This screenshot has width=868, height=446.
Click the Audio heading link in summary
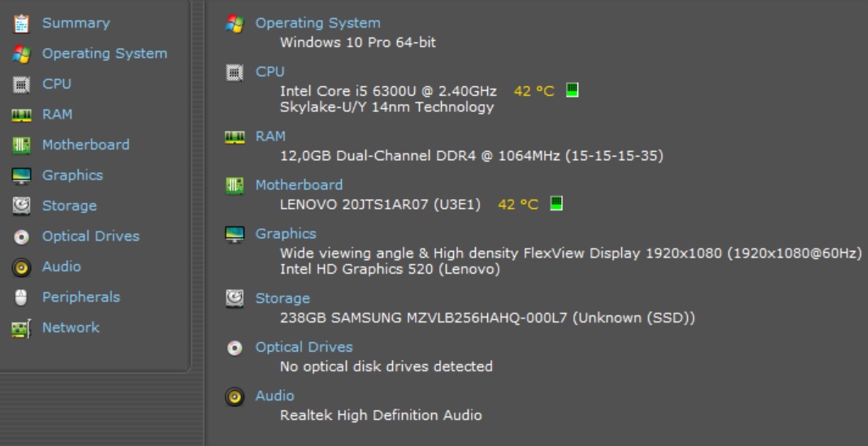[x=274, y=396]
